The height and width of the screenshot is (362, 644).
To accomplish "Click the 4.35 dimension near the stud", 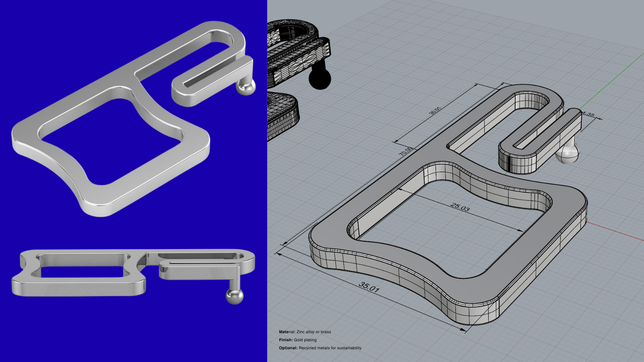I will coord(588,114).
